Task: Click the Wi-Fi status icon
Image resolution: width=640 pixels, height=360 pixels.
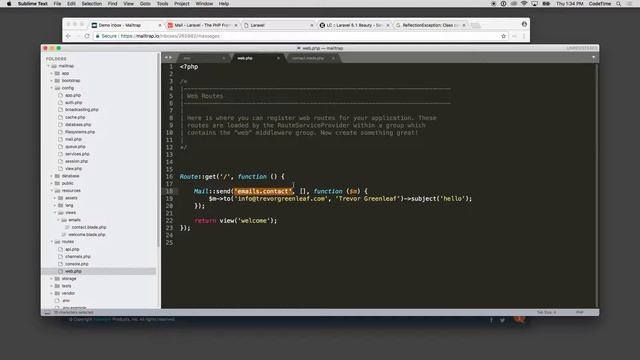Action: [524, 4]
